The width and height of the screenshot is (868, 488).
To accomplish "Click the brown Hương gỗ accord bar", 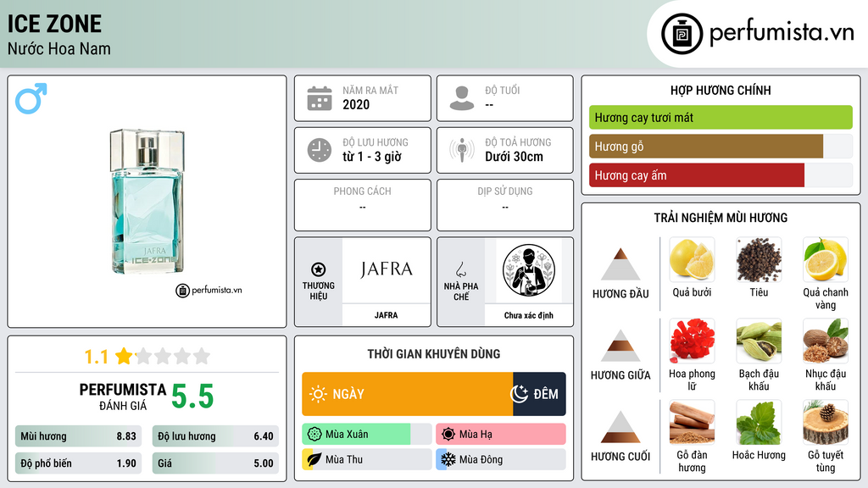I will (x=706, y=147).
